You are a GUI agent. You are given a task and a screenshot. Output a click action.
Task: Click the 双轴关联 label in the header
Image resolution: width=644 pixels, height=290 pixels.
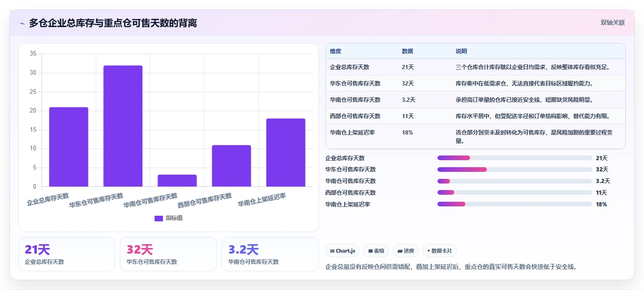tap(612, 22)
